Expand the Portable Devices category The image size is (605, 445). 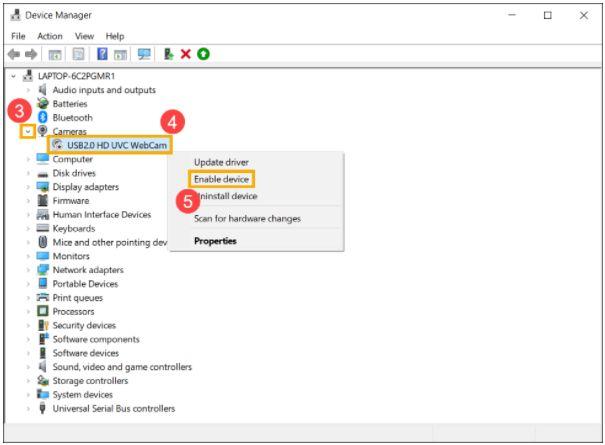pos(28,284)
